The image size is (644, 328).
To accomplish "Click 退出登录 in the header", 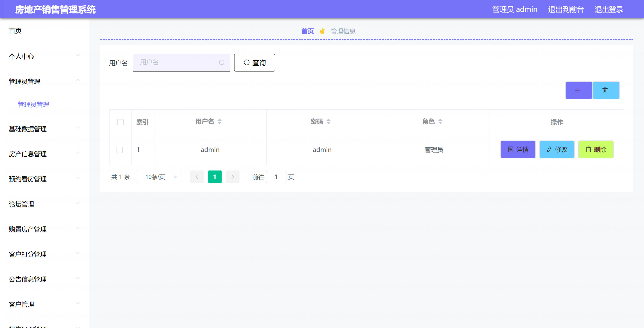I will [609, 9].
